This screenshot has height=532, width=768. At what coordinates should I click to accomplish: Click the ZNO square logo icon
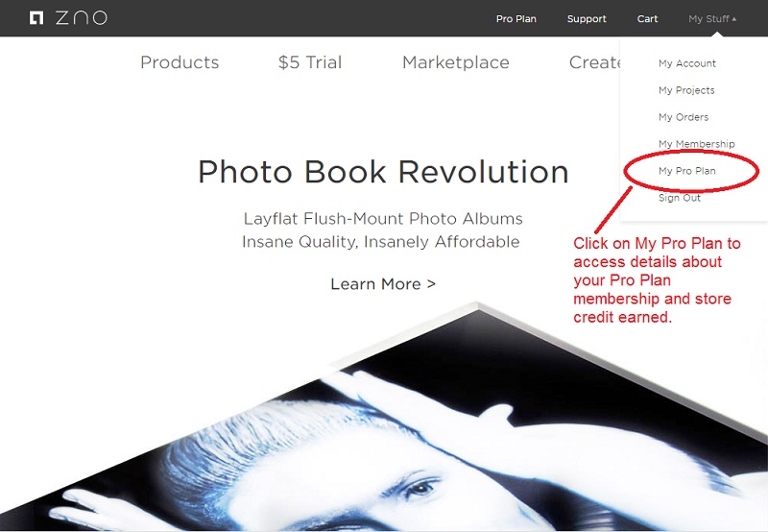click(x=36, y=18)
